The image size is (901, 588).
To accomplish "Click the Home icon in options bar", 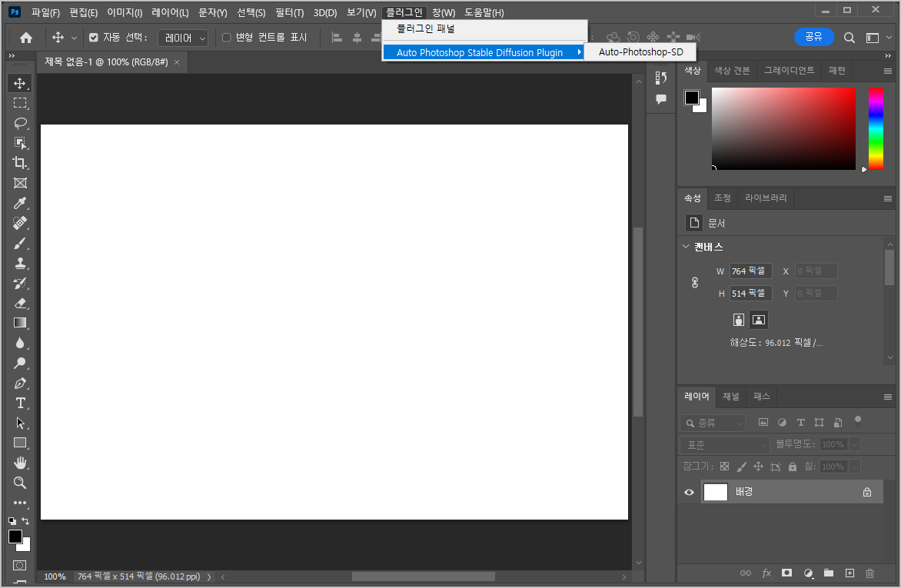I will (x=26, y=38).
